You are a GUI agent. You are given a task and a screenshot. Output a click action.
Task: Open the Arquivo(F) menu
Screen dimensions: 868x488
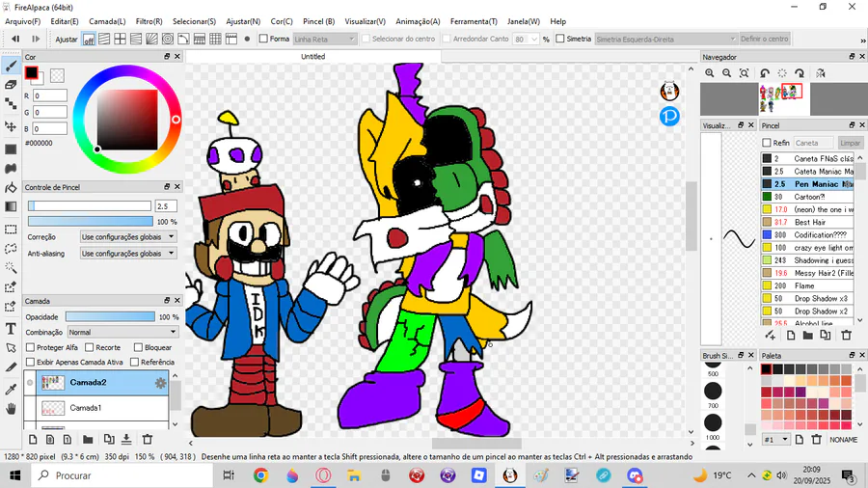(23, 21)
